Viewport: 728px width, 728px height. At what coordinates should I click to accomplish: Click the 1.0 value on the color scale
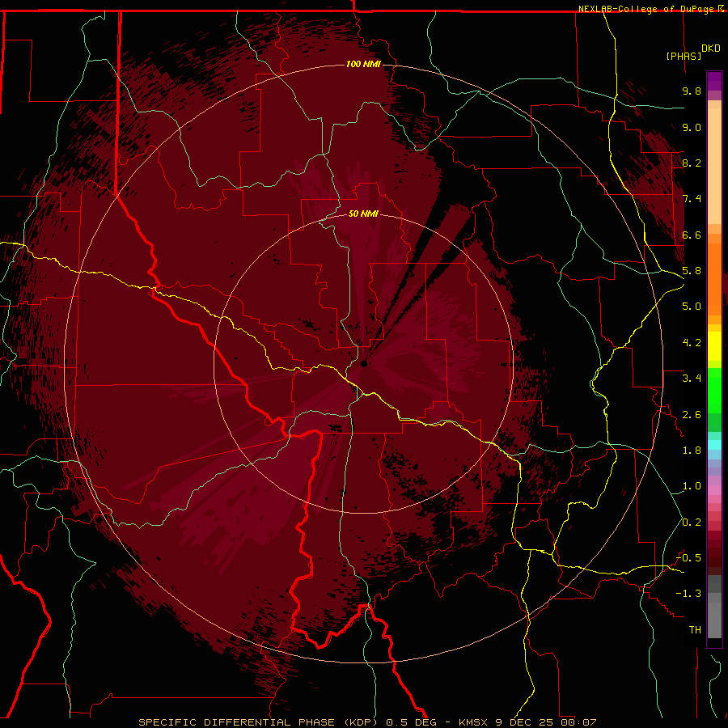(692, 486)
